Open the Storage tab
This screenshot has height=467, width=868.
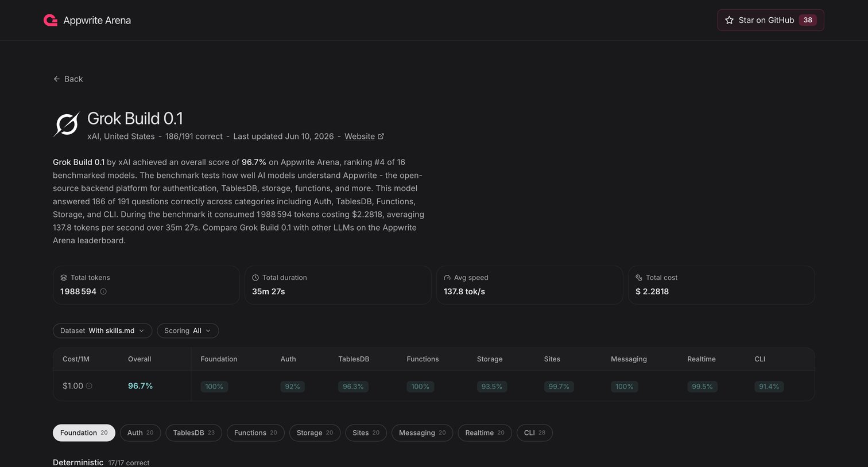tap(315, 433)
